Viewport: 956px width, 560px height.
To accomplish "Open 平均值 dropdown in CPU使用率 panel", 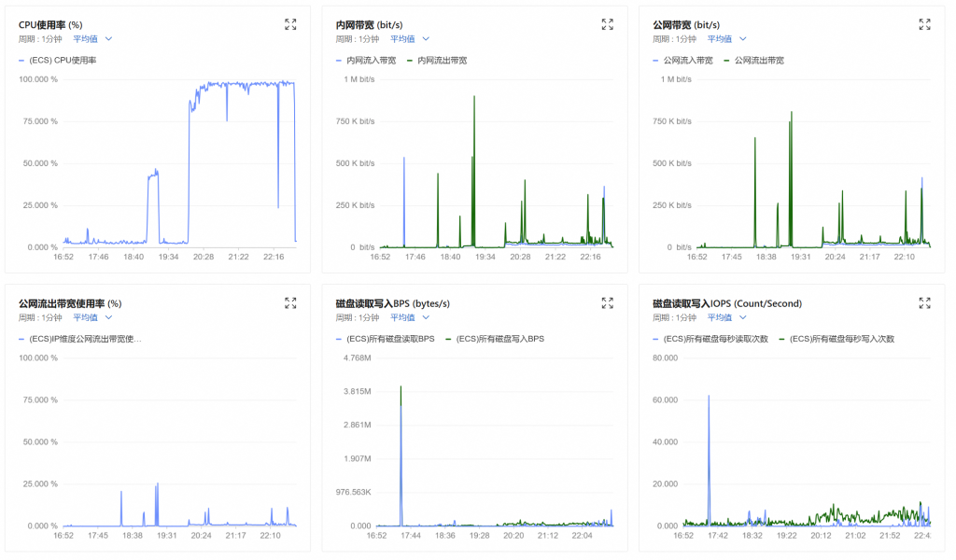I will pyautogui.click(x=92, y=39).
